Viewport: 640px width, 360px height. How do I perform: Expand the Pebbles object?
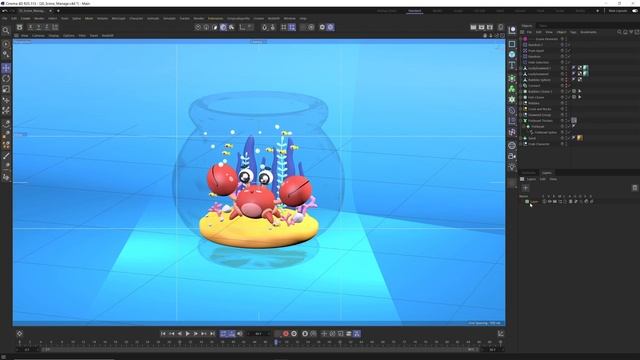tap(521, 103)
